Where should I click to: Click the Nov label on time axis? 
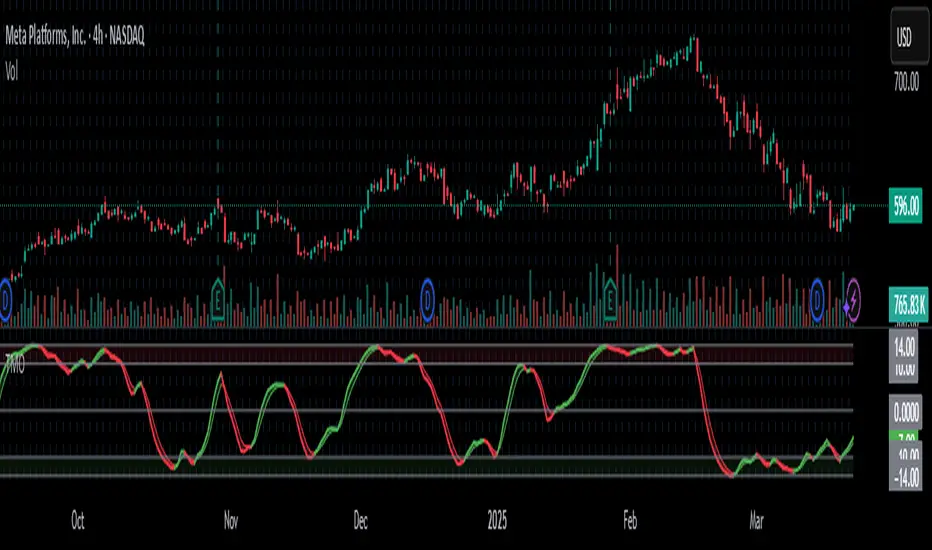click(x=231, y=521)
